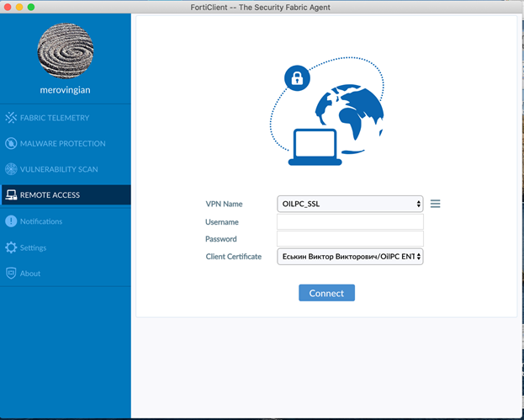
Task: Select the user avatar picture
Action: 65,48
